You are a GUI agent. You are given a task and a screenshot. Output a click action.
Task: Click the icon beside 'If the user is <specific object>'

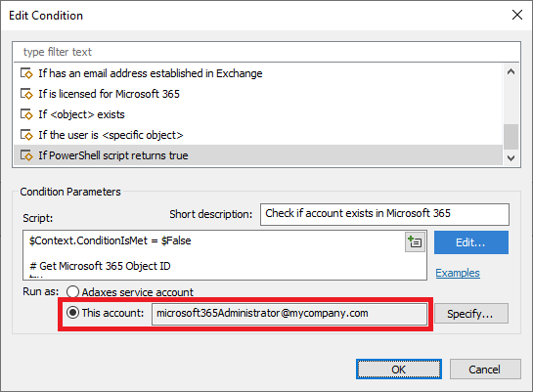tap(26, 135)
